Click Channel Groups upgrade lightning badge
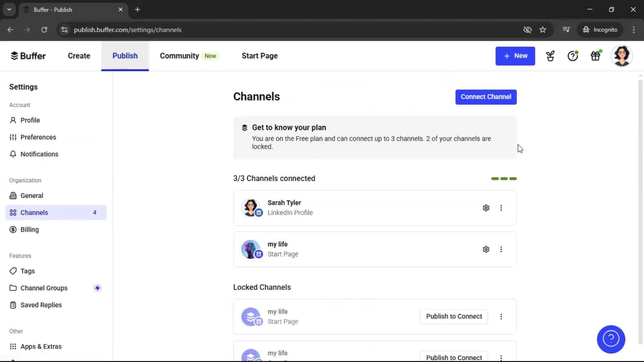 point(97,288)
